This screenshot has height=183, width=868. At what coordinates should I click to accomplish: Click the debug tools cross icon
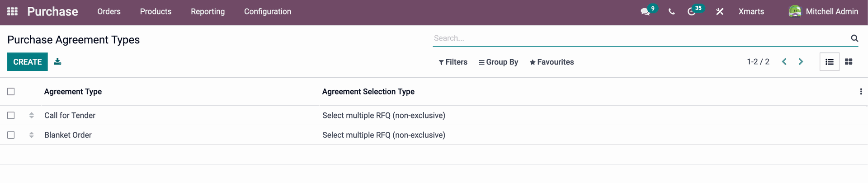[720, 12]
